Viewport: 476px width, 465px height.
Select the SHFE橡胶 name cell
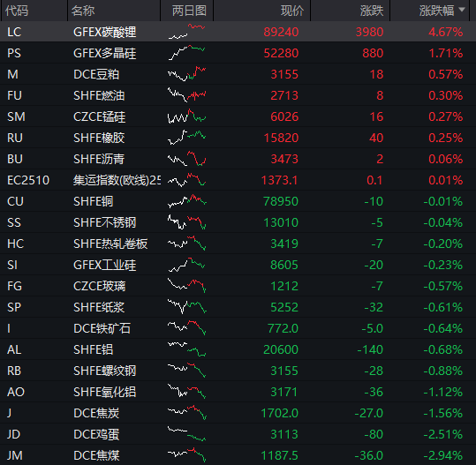pos(99,138)
